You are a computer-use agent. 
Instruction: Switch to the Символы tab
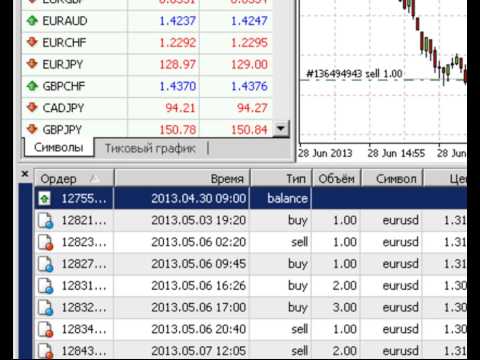(x=59, y=147)
